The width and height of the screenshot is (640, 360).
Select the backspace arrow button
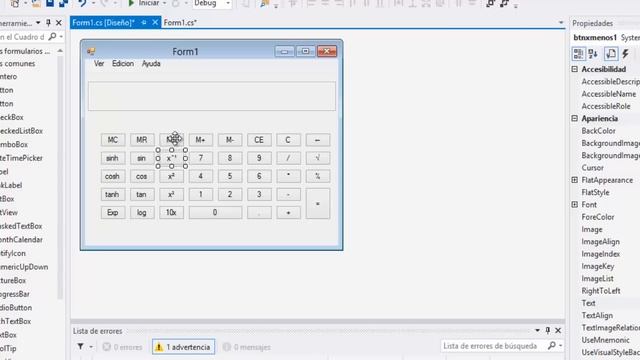[318, 140]
